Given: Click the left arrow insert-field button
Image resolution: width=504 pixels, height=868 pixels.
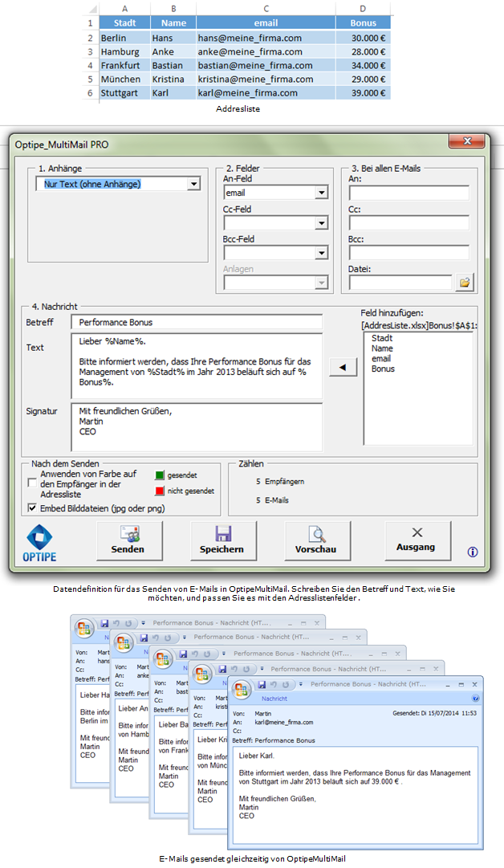Looking at the screenshot, I should 343,367.
